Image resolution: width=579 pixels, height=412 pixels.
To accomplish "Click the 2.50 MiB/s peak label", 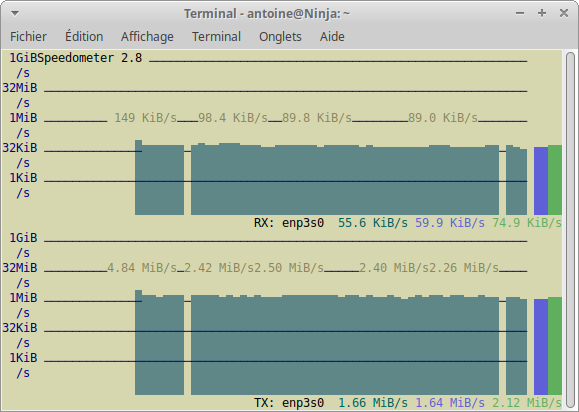I will click(x=289, y=268).
